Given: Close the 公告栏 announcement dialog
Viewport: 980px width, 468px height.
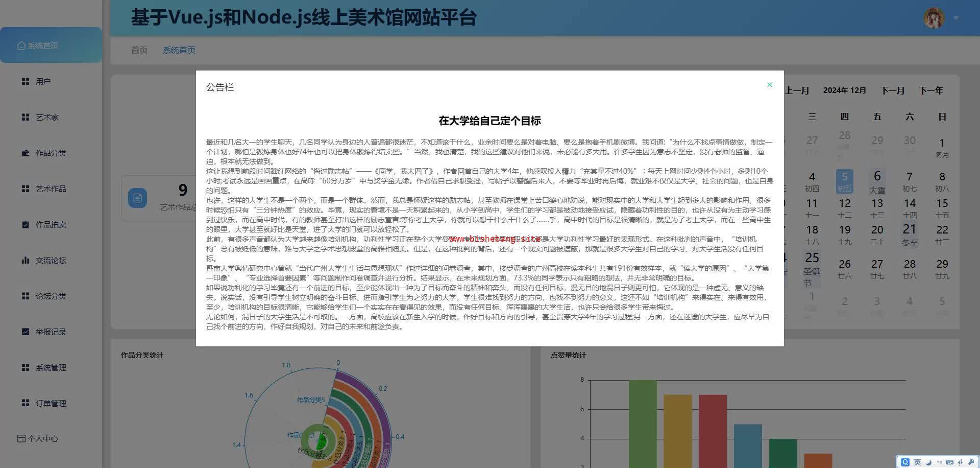Looking at the screenshot, I should 770,85.
